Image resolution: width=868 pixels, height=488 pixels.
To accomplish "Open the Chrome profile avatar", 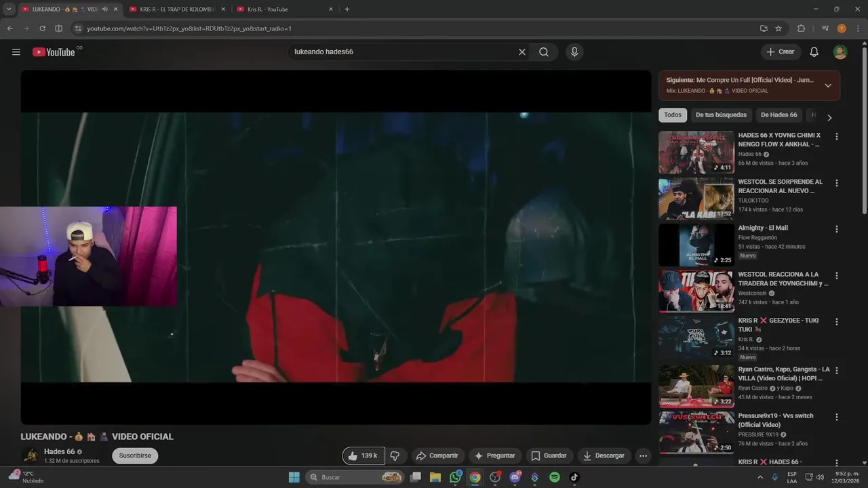I will point(842,28).
